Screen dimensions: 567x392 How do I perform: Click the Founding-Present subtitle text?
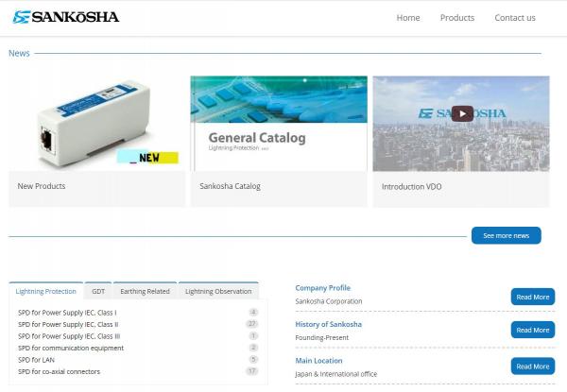(x=322, y=338)
